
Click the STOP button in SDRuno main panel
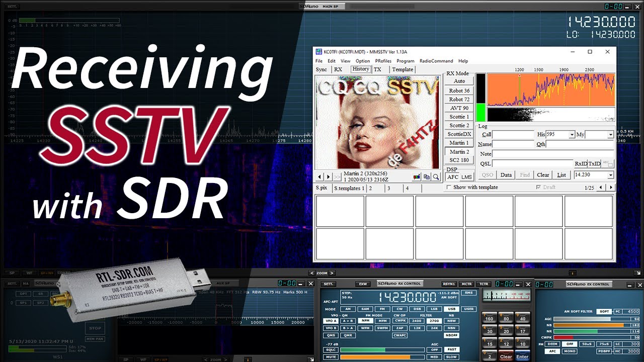95,328
